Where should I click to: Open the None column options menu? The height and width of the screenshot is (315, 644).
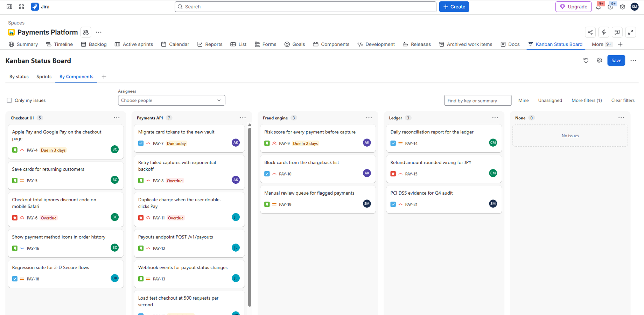coord(621,118)
